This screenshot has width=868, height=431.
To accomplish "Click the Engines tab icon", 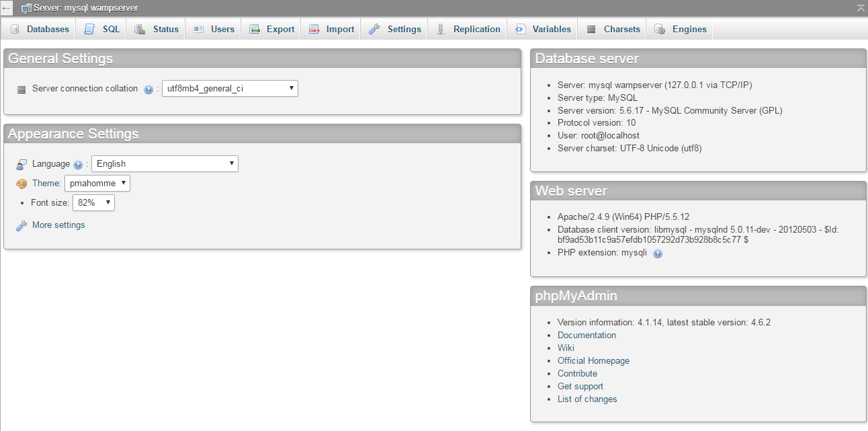I will (660, 30).
